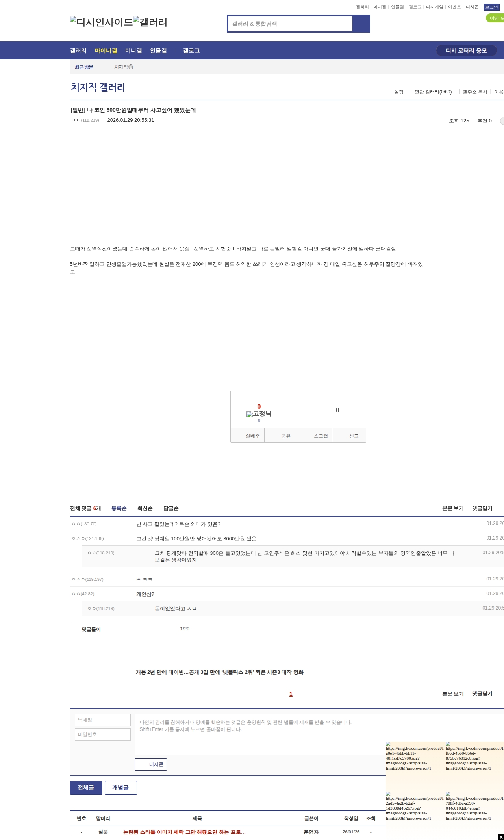Open 마이너갤 in the navigation bar
504x840 pixels.
(x=106, y=50)
